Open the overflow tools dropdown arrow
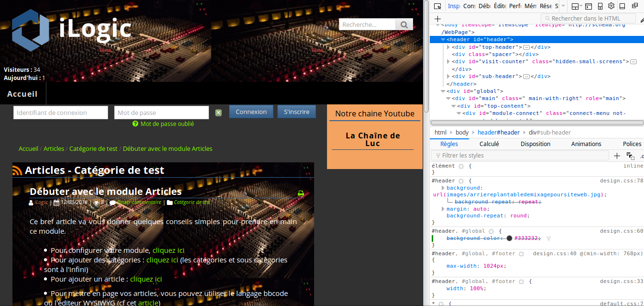Viewport: 644px width, 306px height. coord(563,6)
